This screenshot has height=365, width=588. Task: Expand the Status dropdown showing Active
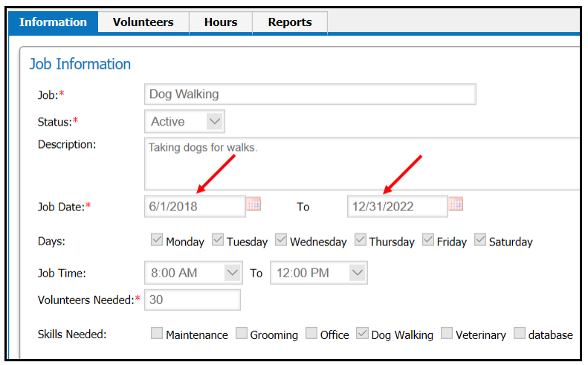click(x=184, y=121)
